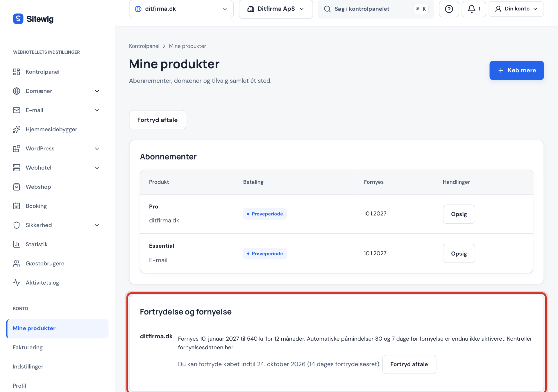The width and height of the screenshot is (558, 392).
Task: Open the help question mark icon
Action: [x=449, y=9]
